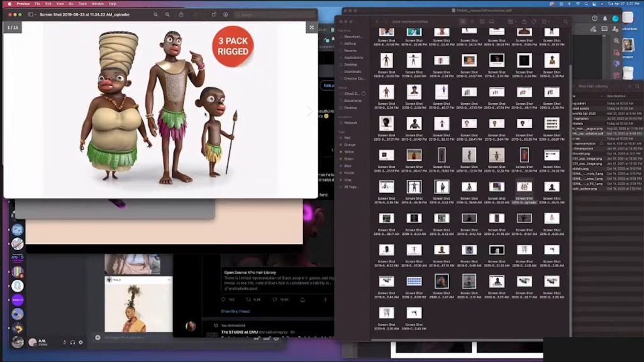644x362 pixels.
Task: Rotate image with Preview toolbar
Action: coord(214,14)
